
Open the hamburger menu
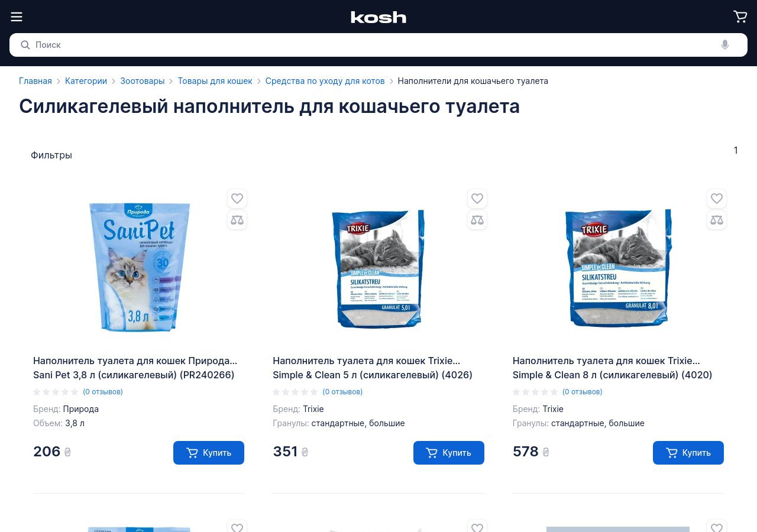(x=17, y=17)
